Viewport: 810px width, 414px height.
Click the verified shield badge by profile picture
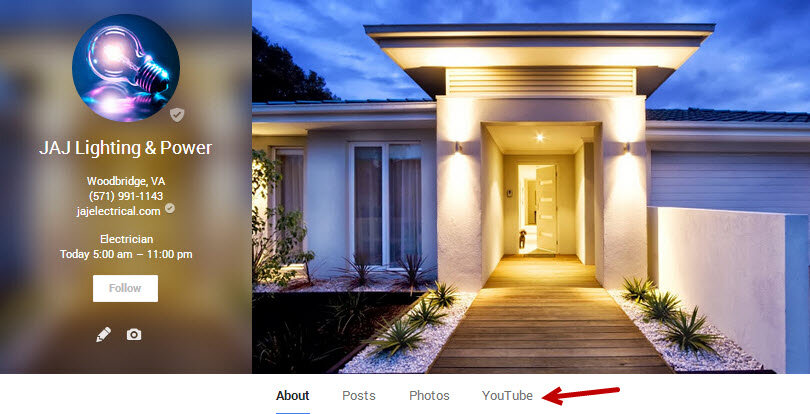click(177, 115)
